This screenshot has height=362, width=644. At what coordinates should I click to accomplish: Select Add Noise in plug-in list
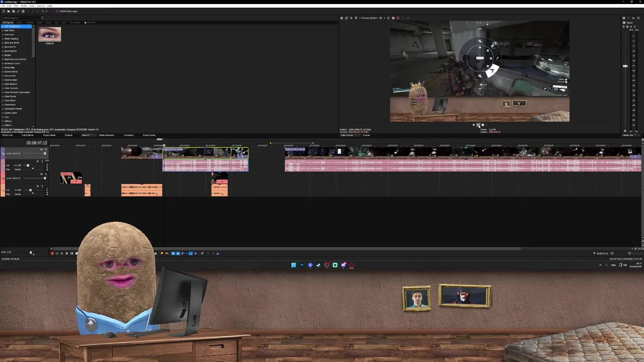[9, 30]
